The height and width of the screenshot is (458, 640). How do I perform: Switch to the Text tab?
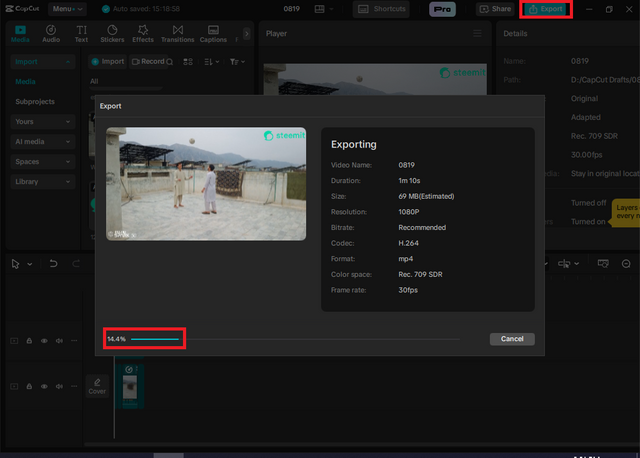81,33
